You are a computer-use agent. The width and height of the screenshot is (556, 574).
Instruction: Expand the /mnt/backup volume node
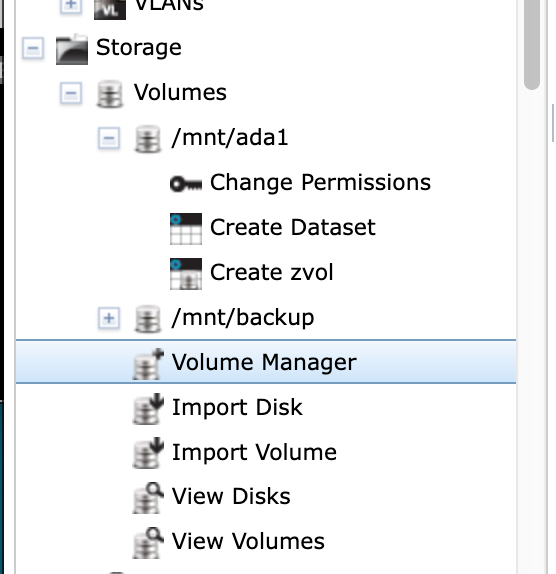(x=109, y=318)
